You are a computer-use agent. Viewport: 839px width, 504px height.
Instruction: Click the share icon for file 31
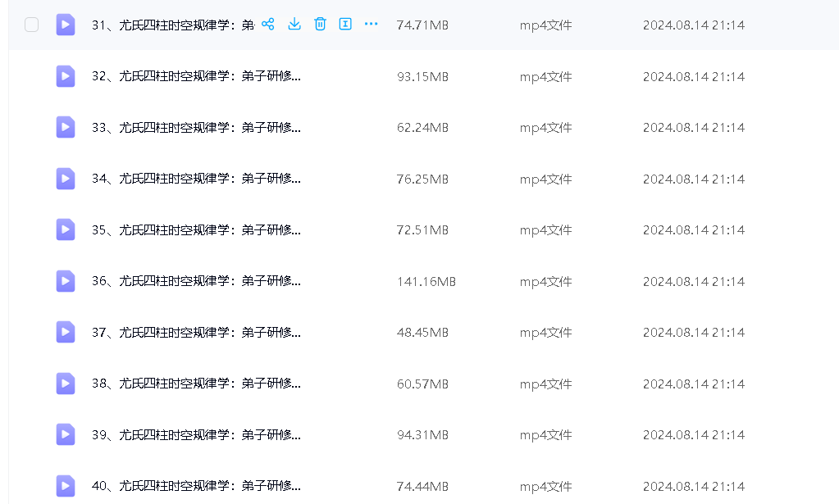[x=268, y=25]
